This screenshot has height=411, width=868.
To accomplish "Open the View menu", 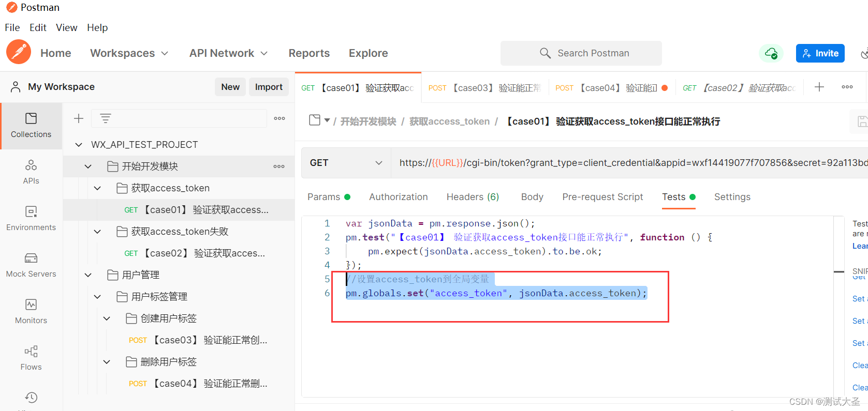I will tap(67, 27).
